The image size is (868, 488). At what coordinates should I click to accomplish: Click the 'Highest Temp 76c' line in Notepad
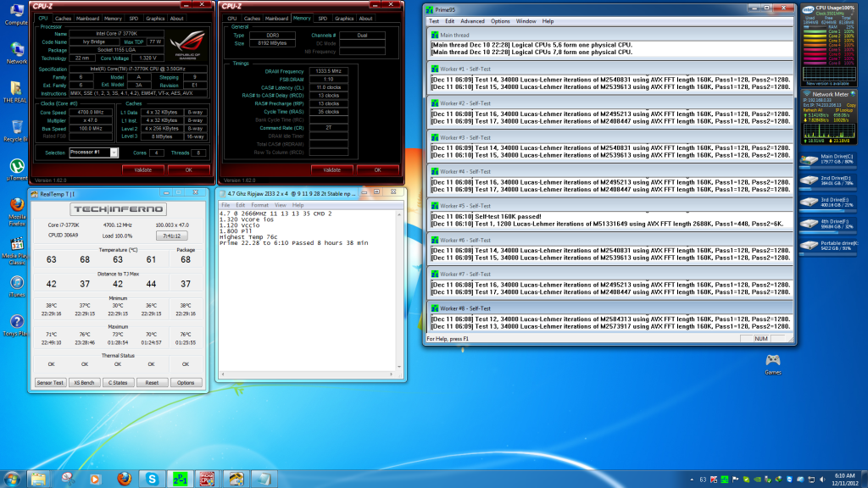[248, 237]
